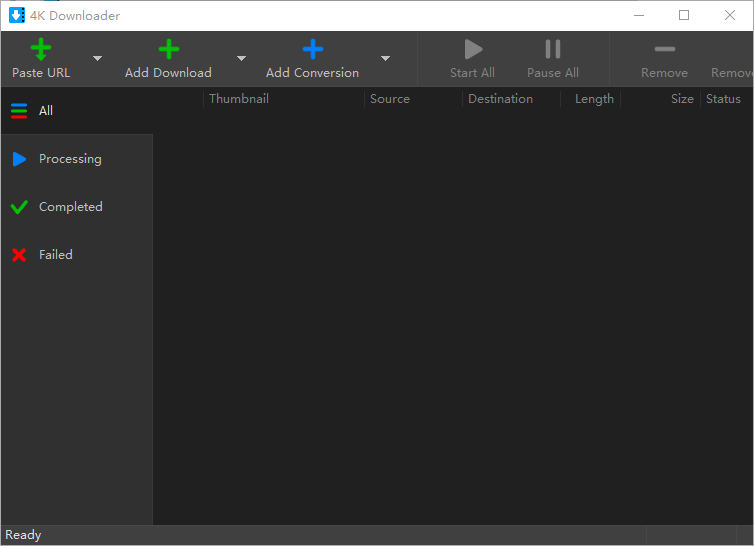The width and height of the screenshot is (754, 546).
Task: Click the All list stripes icon
Action: [19, 111]
